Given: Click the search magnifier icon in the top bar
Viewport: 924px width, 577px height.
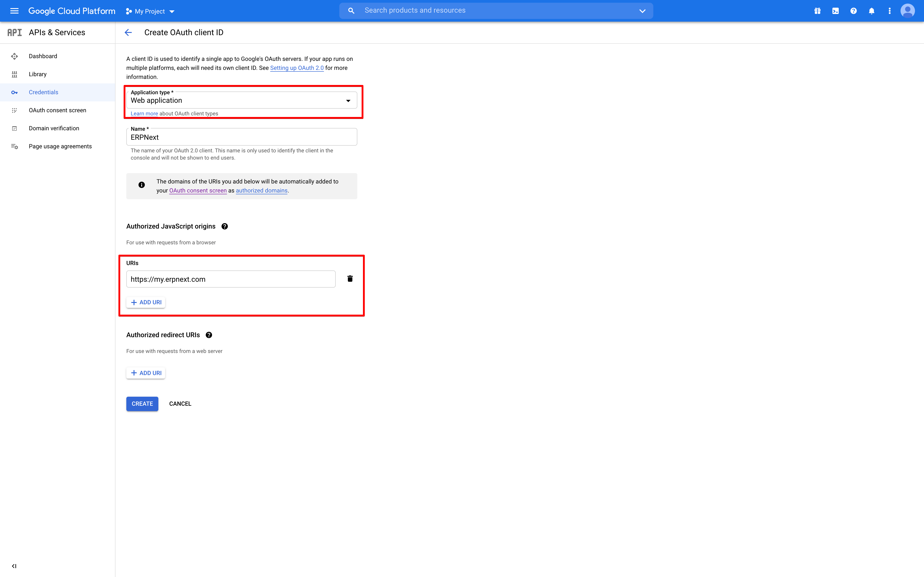Looking at the screenshot, I should tap(351, 10).
